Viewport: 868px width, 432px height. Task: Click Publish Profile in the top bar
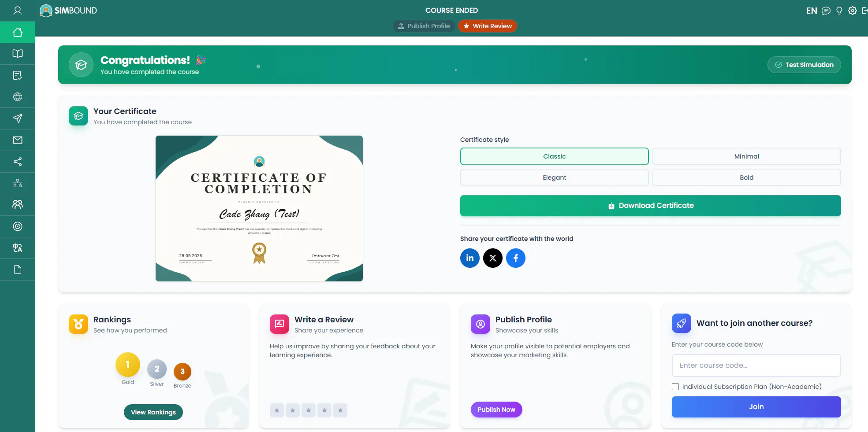pyautogui.click(x=424, y=26)
